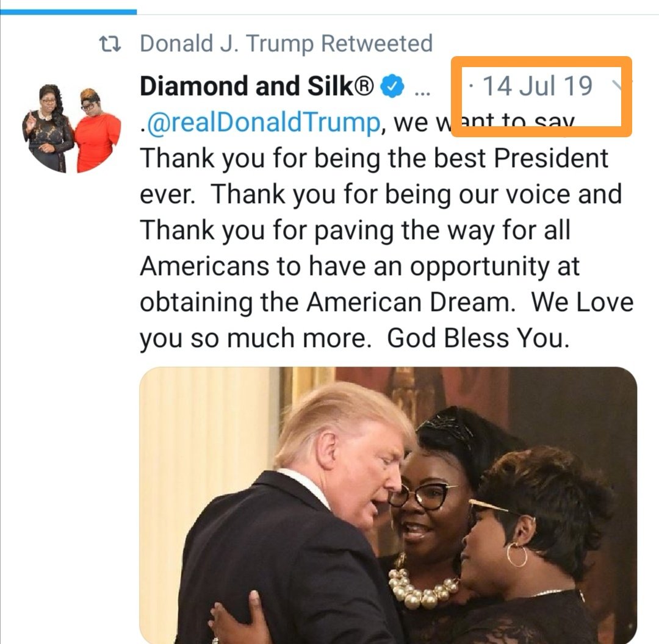Image resolution: width=659 pixels, height=644 pixels.
Task: Open the tweet's 14 Jul 19 timestamp
Action: [537, 86]
